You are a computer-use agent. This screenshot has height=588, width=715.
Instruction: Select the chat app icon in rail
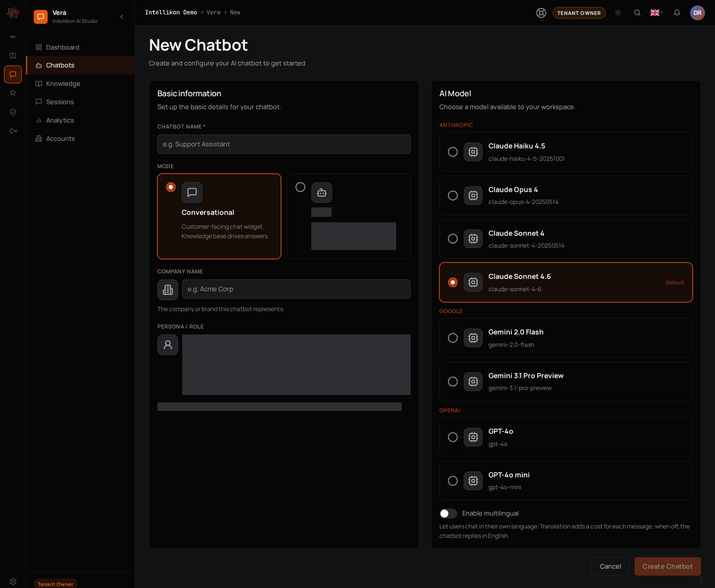click(13, 74)
